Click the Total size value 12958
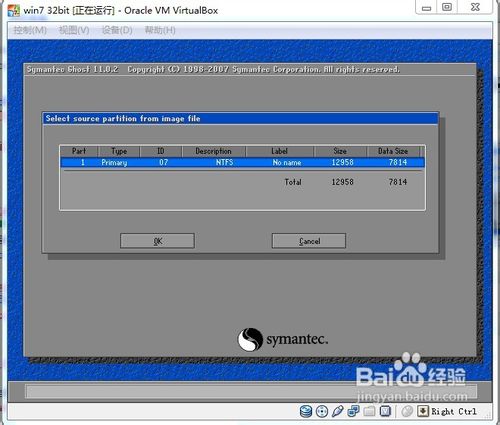Image resolution: width=500 pixels, height=425 pixels. [342, 182]
